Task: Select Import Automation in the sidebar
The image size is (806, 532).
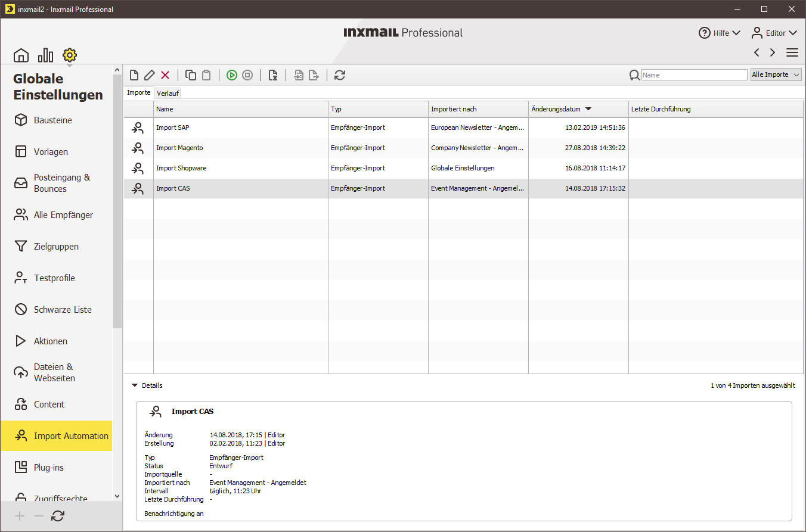Action: pos(56,436)
